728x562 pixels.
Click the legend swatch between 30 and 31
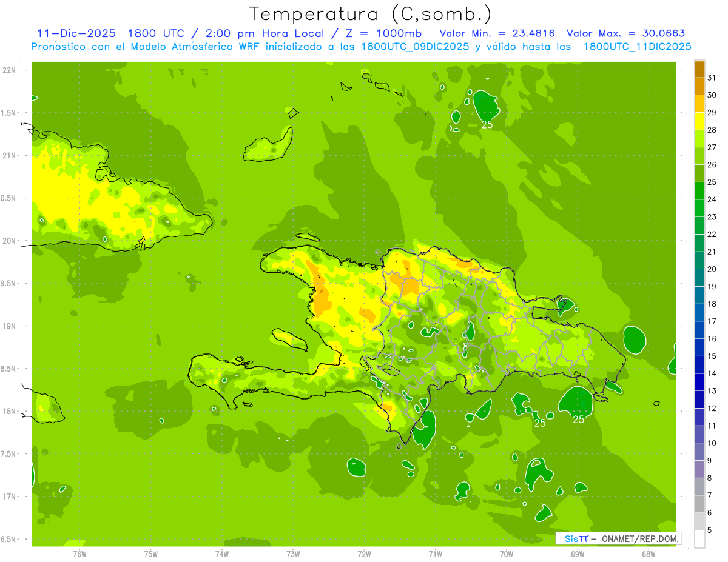(x=699, y=87)
